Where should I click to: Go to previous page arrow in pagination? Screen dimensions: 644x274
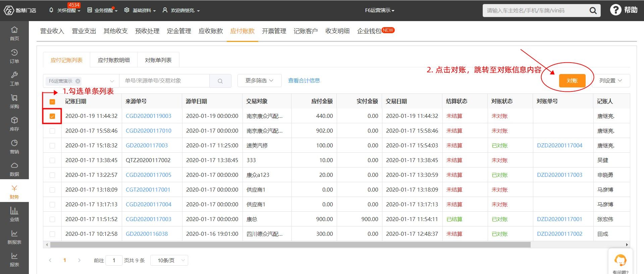pyautogui.click(x=50, y=260)
